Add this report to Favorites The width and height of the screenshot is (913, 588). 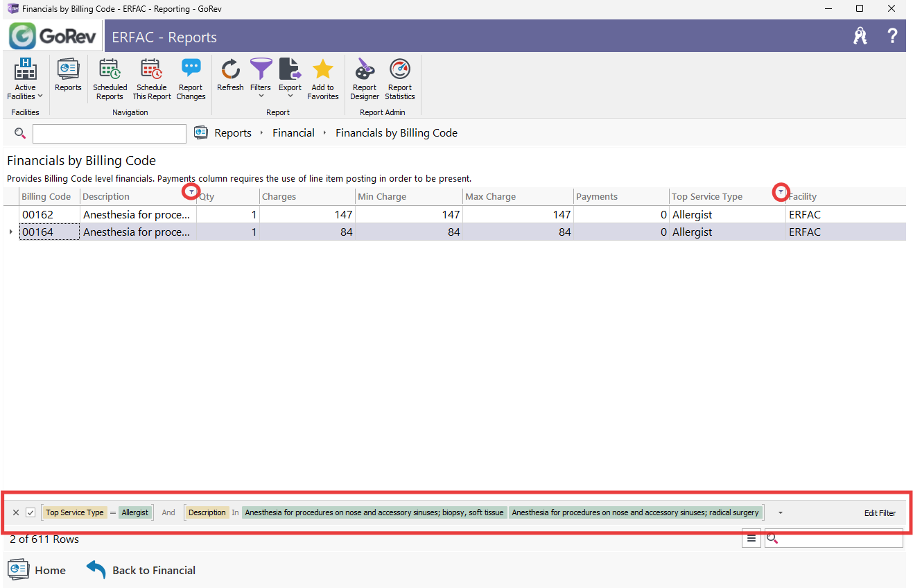(x=322, y=80)
